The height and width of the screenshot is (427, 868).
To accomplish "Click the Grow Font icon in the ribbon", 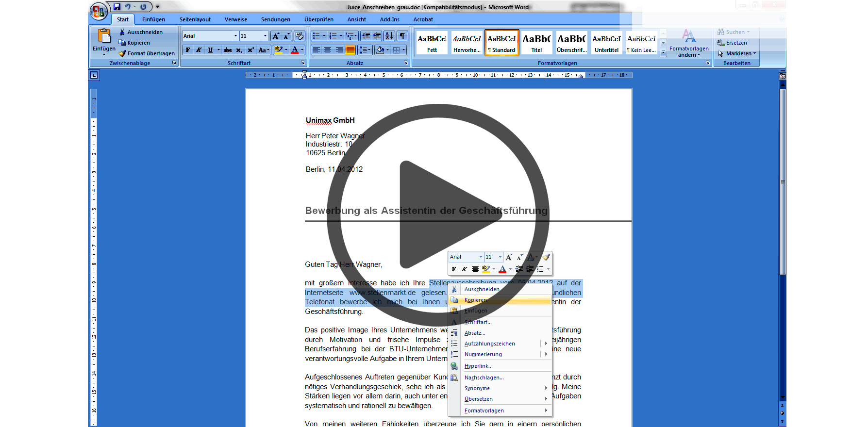I will tap(276, 36).
